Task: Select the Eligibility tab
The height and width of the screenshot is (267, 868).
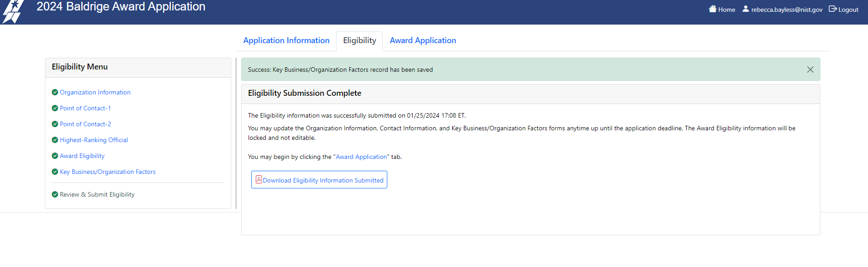Action: pos(359,40)
